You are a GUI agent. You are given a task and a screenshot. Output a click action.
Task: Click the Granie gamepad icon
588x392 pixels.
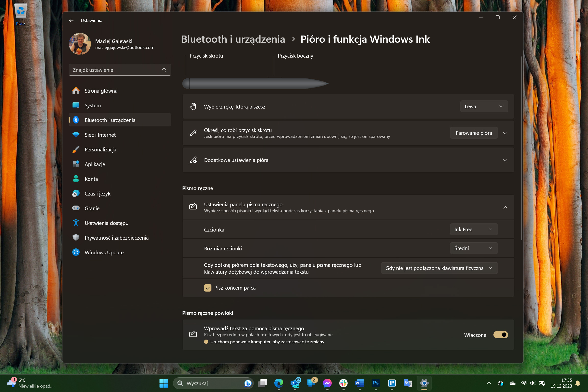76,208
